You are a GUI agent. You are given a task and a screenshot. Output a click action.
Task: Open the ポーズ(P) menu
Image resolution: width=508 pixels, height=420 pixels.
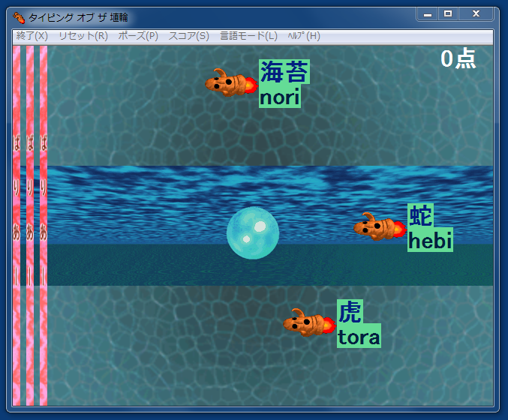pos(138,35)
